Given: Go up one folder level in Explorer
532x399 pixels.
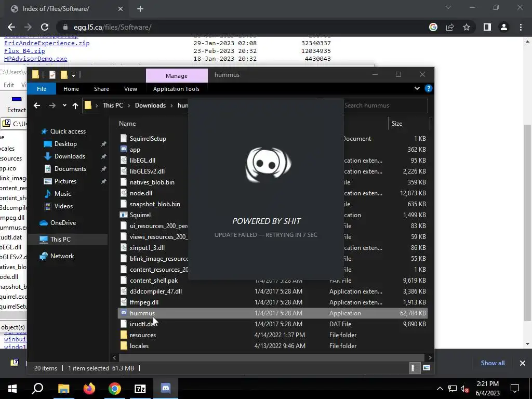Looking at the screenshot, I should click(75, 105).
